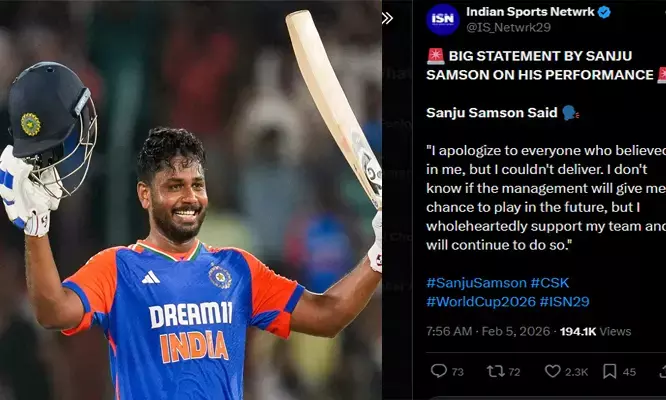
Task: Open the ISN profile avatar
Action: 443,20
